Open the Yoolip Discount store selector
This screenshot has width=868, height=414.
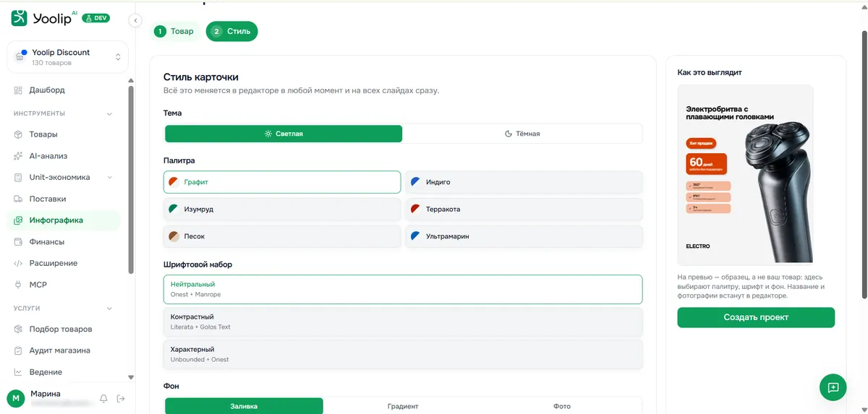coord(67,57)
